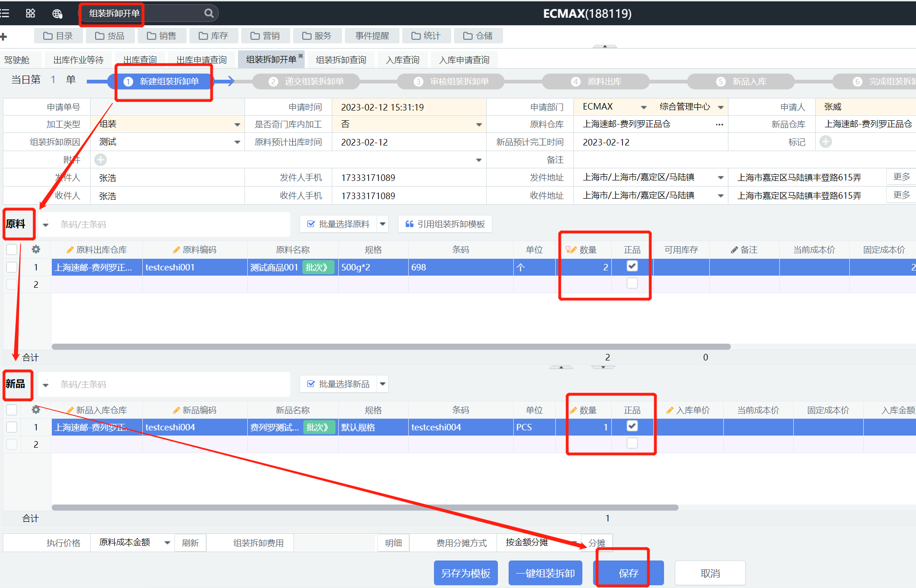Click the 新品编码 column edit pencil
Viewport: 916px width, 588px height.
pos(176,410)
